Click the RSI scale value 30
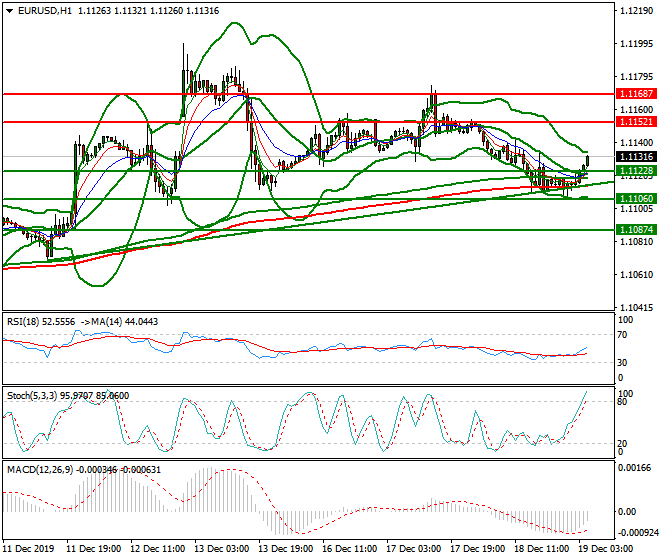Screen dimensions: 660x560 coord(622,363)
